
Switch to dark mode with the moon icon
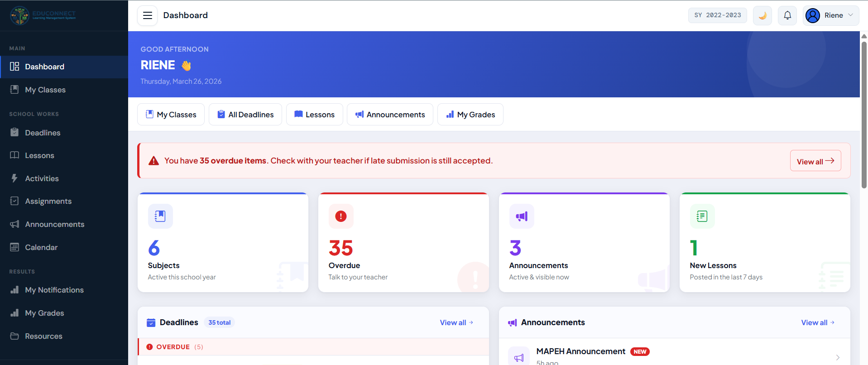762,15
